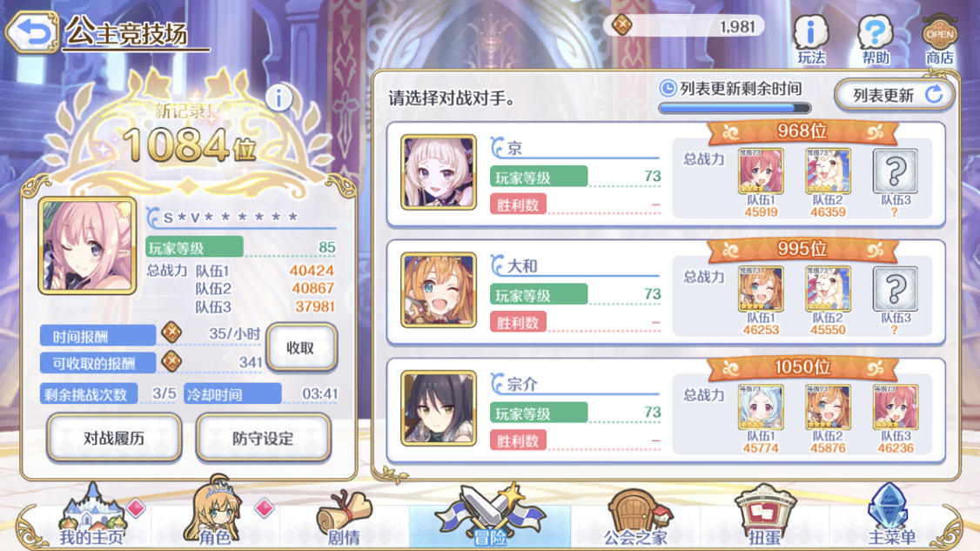Open 防守设定 defense settings
Image resolution: width=980 pixels, height=551 pixels.
(263, 438)
